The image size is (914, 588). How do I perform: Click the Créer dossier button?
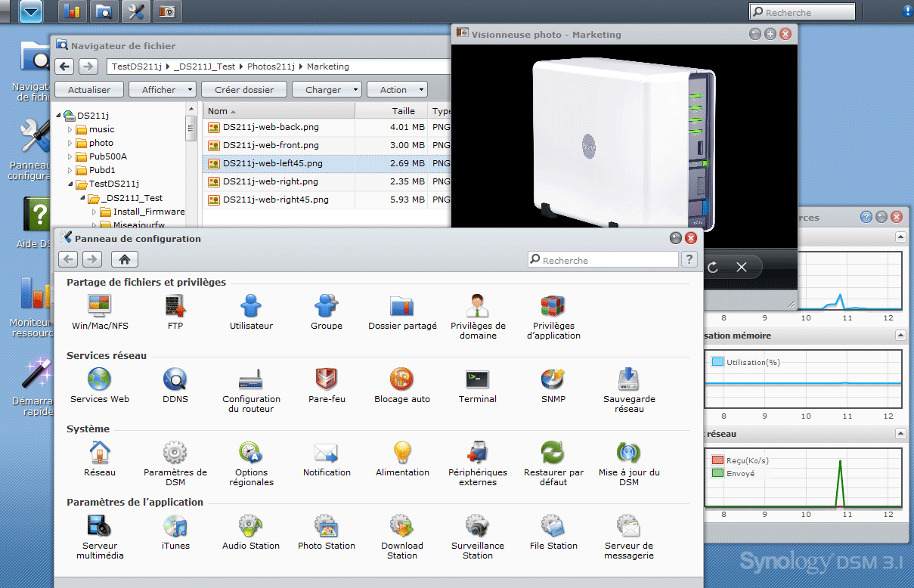click(244, 89)
